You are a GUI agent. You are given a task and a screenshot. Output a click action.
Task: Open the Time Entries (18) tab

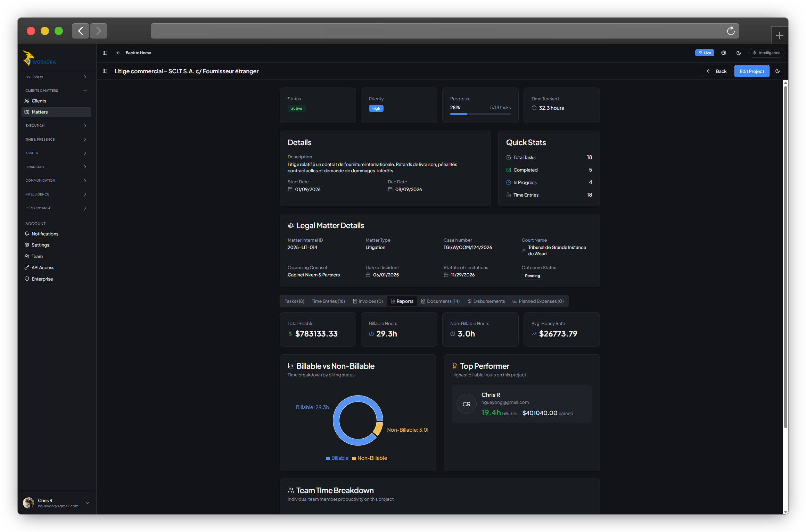(328, 301)
